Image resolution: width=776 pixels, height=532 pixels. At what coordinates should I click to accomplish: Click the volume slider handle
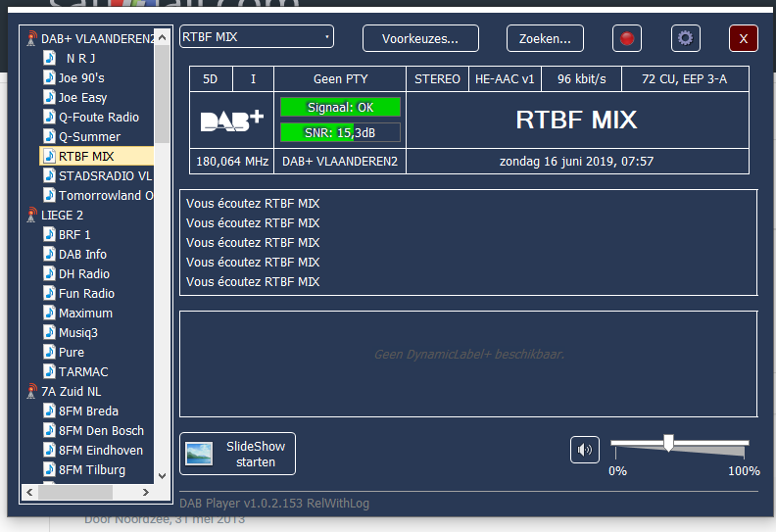[x=668, y=443]
